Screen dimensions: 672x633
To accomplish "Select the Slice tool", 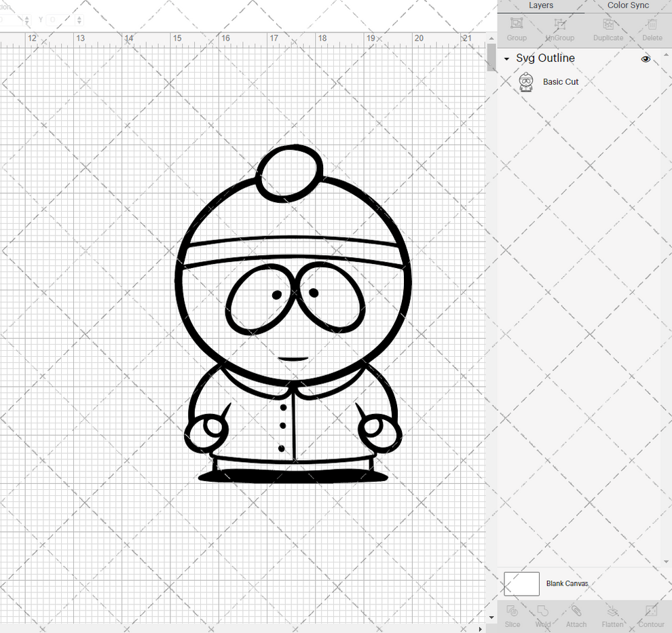I will point(512,616).
